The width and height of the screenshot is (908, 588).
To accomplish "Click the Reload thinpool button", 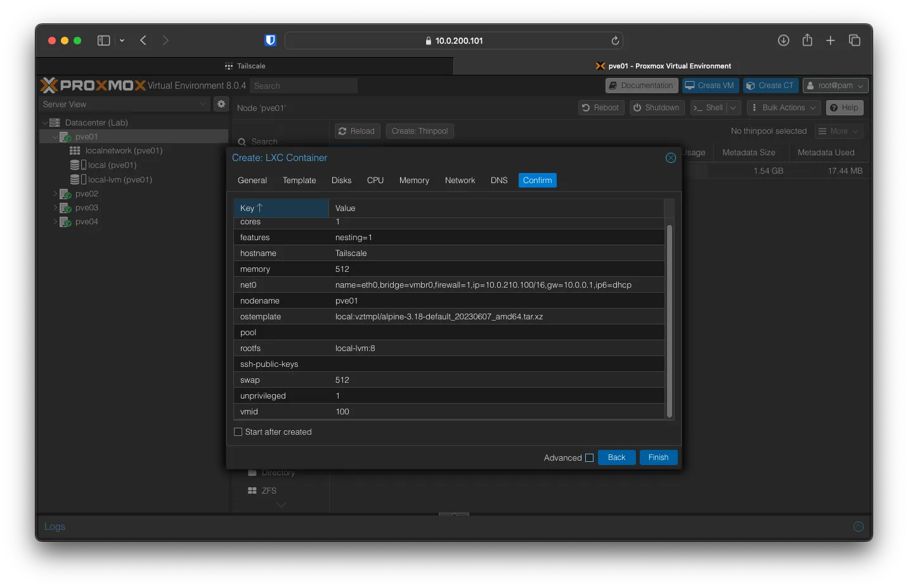I will click(358, 131).
